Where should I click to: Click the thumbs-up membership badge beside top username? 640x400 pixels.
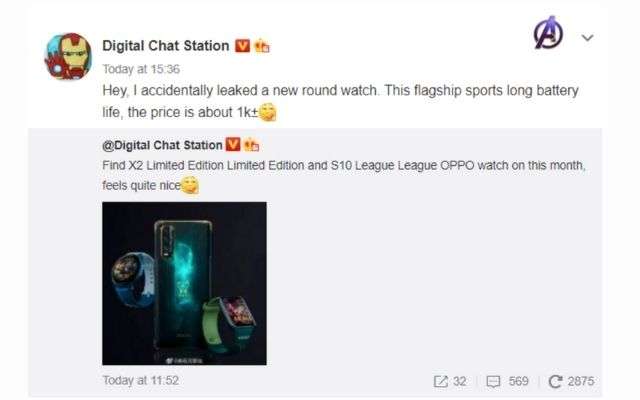click(x=262, y=46)
